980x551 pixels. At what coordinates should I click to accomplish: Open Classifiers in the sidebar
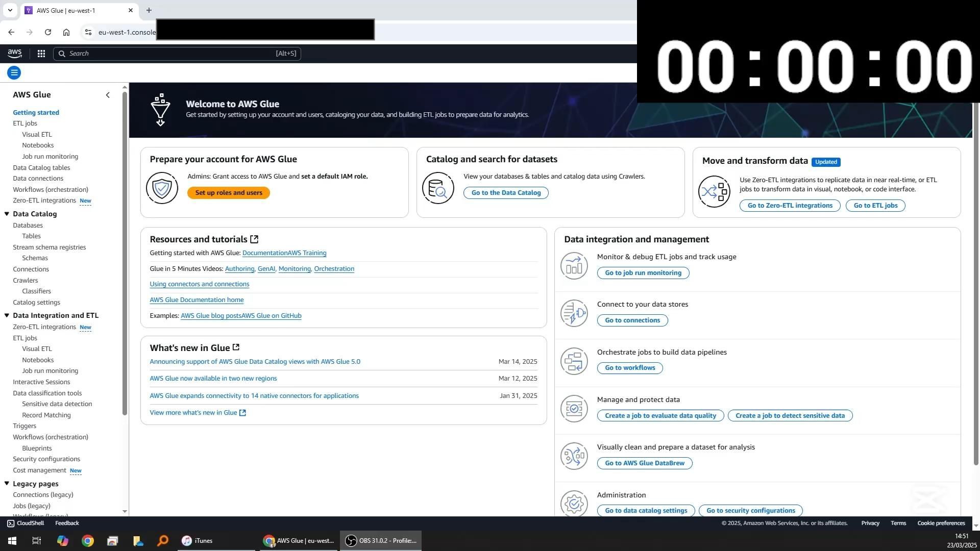click(x=36, y=291)
